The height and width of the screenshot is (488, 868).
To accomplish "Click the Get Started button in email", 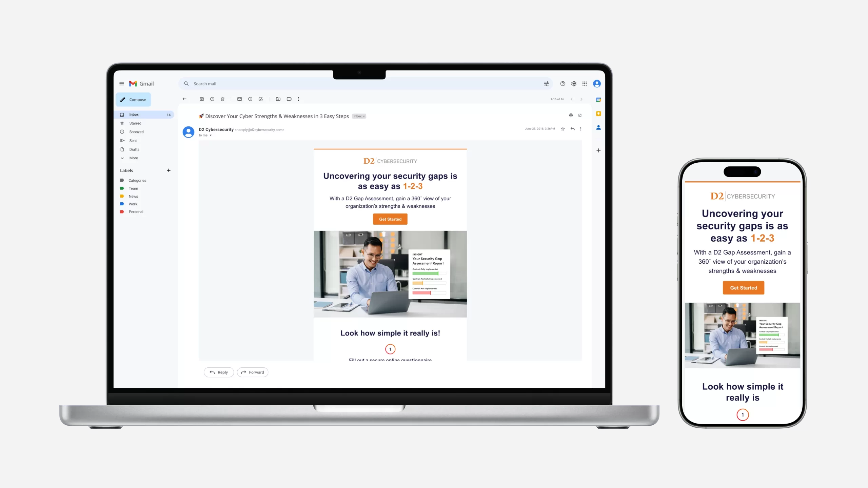I will coord(390,219).
